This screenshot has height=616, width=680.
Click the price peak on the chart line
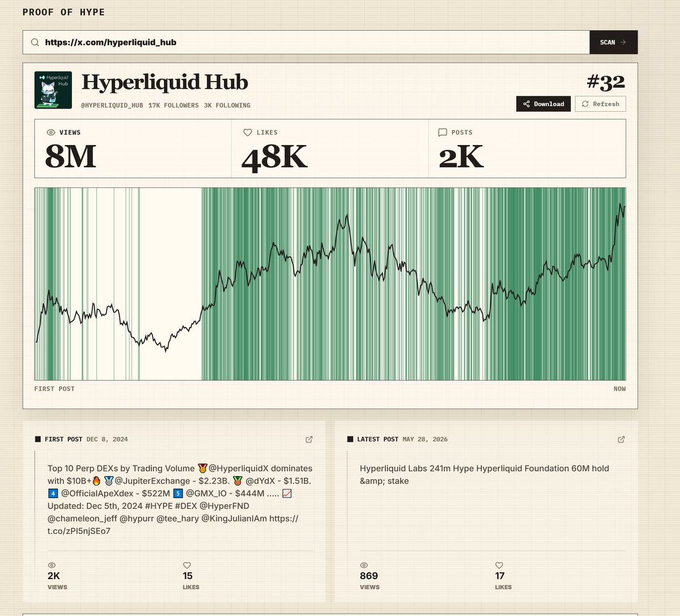(620, 205)
